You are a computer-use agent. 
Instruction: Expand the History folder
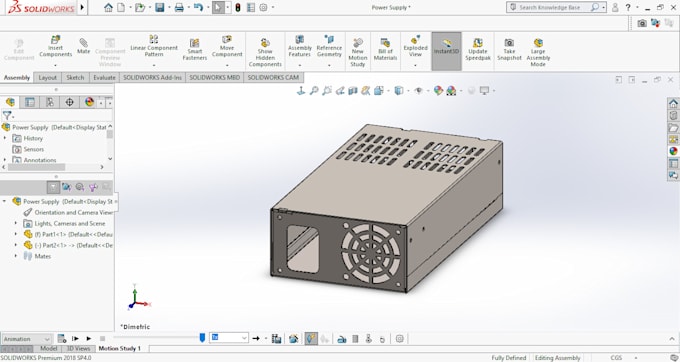tap(5, 138)
